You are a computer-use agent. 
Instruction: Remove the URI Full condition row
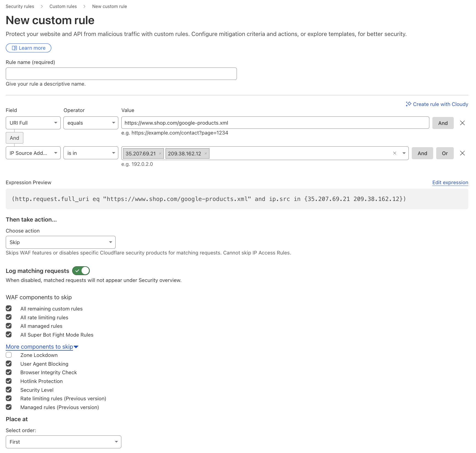click(462, 123)
